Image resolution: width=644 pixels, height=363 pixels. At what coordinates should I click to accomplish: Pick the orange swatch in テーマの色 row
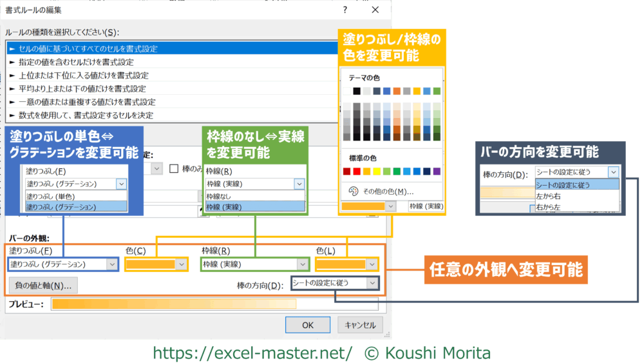coord(397,91)
